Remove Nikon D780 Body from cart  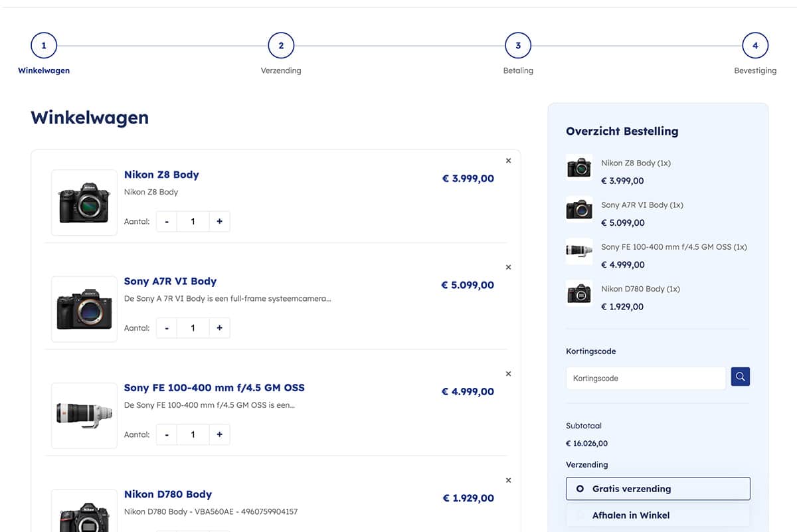[x=508, y=480]
